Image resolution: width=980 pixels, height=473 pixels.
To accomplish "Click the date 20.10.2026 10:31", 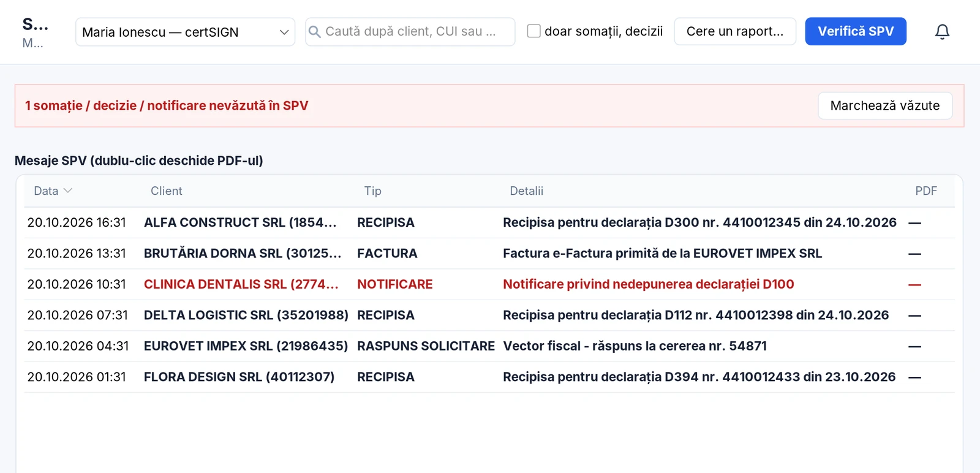I will tap(77, 284).
